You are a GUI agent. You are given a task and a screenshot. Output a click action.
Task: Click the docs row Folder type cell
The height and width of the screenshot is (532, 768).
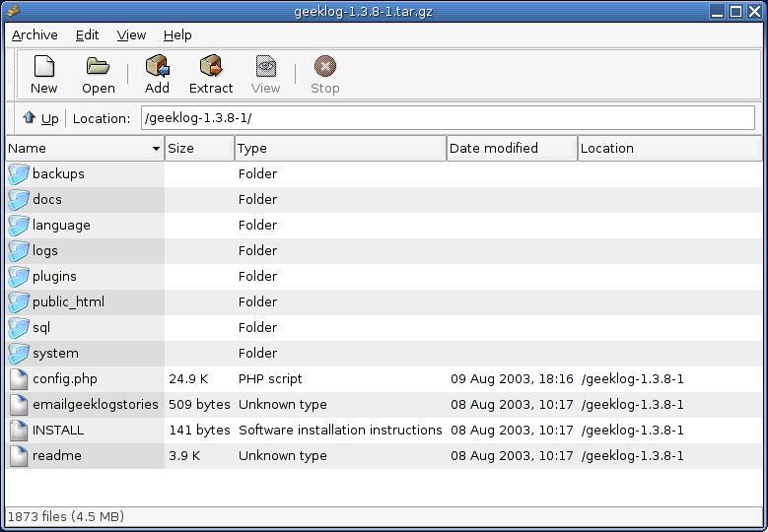(257, 200)
